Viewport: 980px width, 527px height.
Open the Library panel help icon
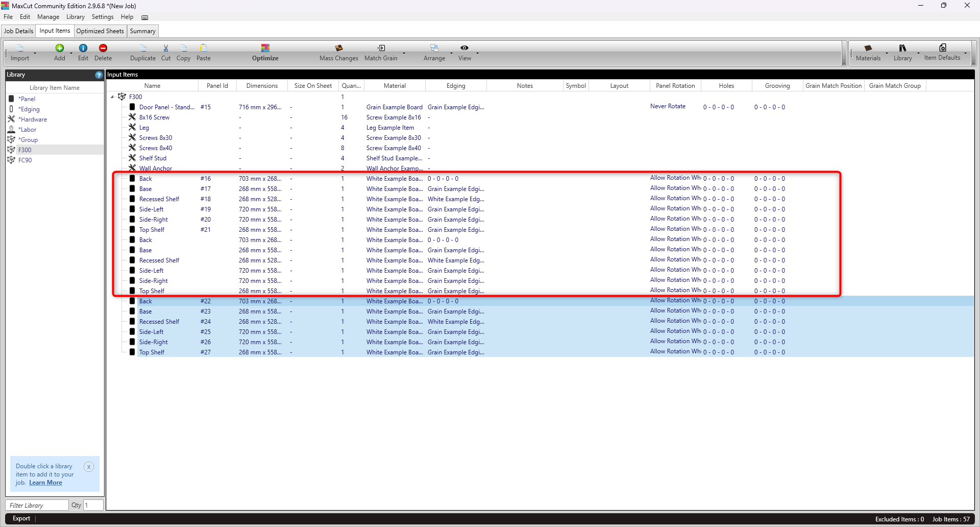(x=99, y=75)
